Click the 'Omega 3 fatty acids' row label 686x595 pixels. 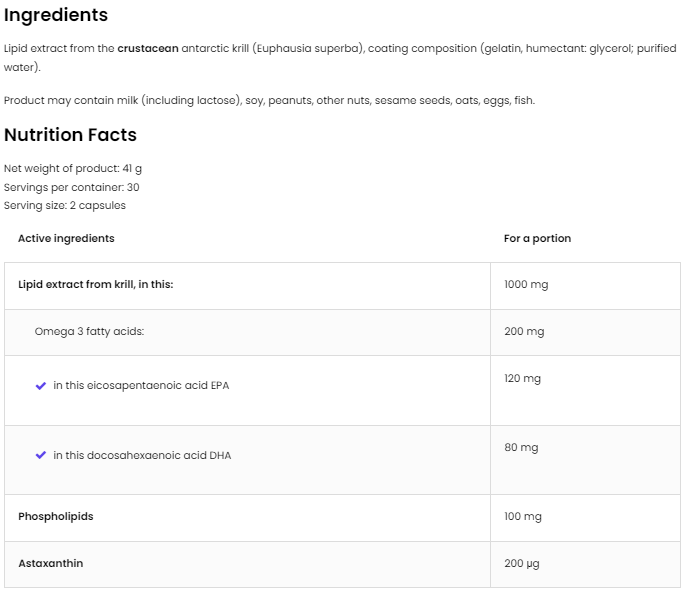89,331
